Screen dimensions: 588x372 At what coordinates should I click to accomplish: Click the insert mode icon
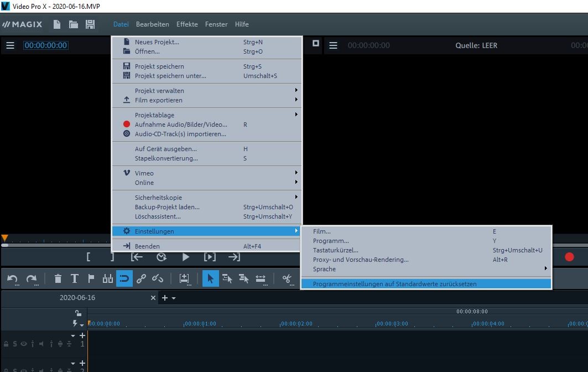coord(184,278)
